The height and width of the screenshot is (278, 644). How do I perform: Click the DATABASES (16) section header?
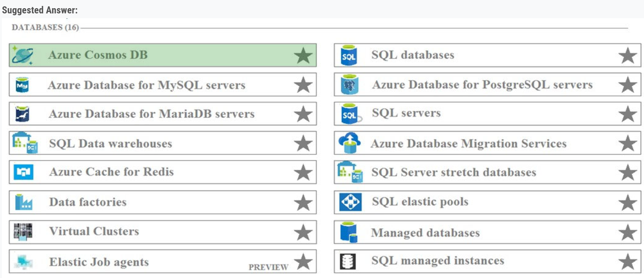(x=45, y=28)
